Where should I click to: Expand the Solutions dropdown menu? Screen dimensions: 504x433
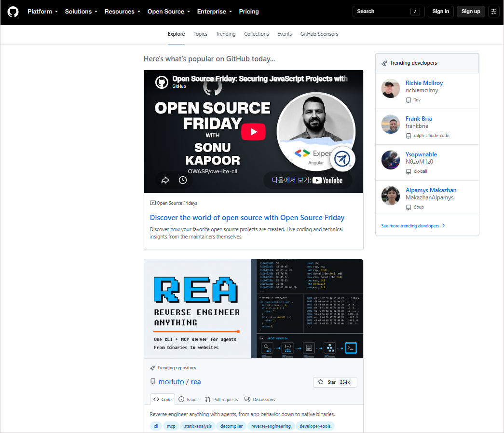(81, 12)
